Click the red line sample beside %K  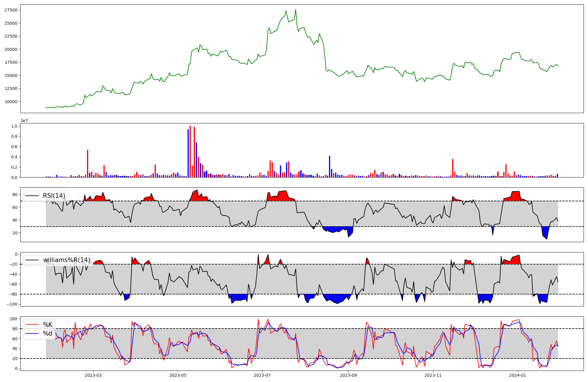click(32, 325)
